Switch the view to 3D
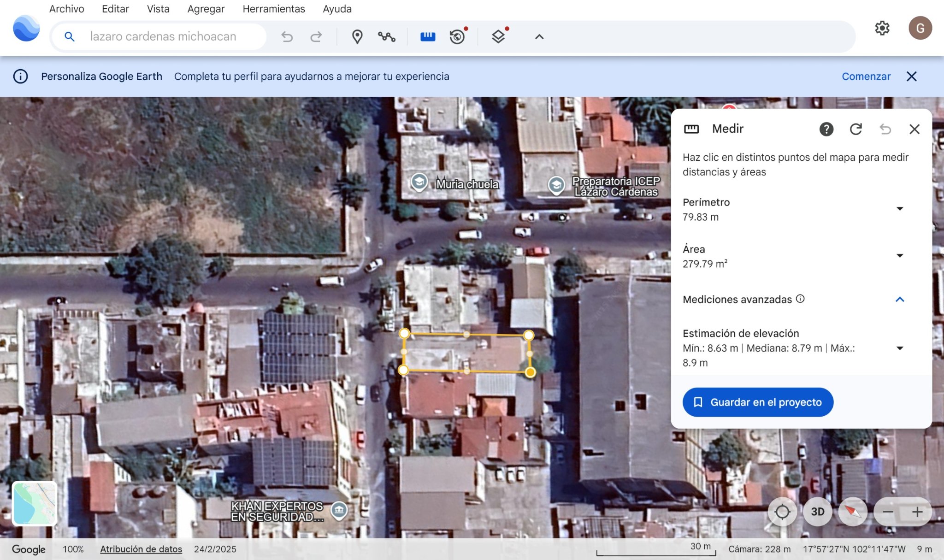Viewport: 944px width, 560px height. 818,512
